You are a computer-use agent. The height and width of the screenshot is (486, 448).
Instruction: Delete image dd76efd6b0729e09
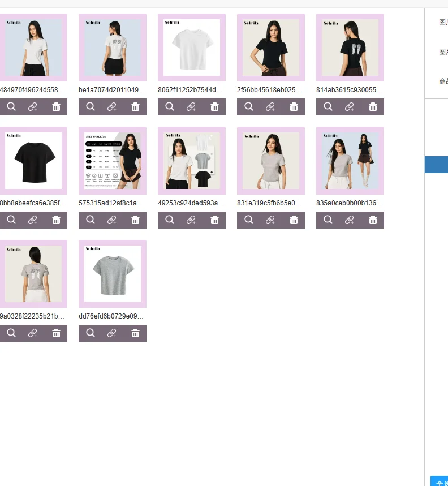point(135,333)
